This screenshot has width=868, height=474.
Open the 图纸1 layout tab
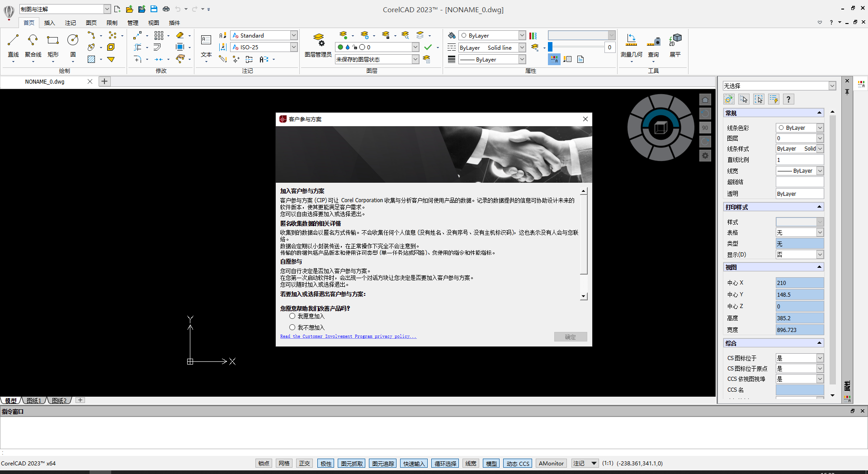click(33, 400)
